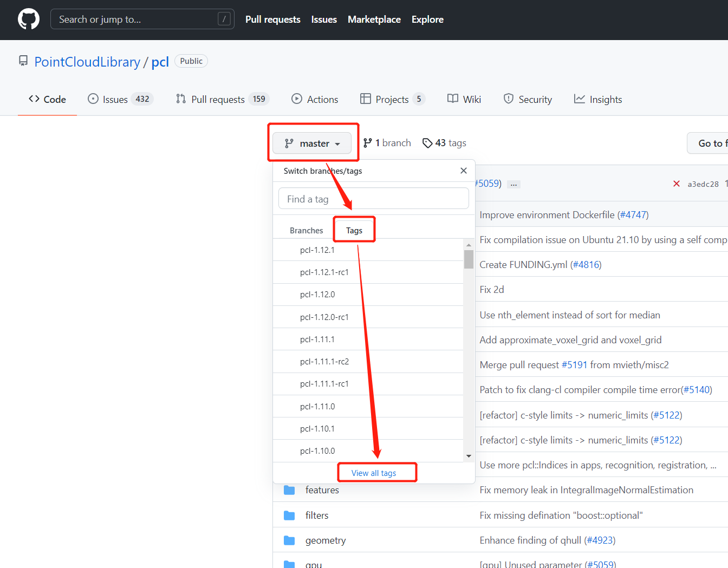The image size is (728, 568).
Task: Open Pull requests in the top navigation
Action: pyautogui.click(x=272, y=19)
